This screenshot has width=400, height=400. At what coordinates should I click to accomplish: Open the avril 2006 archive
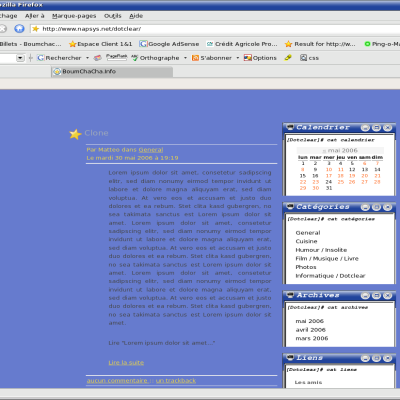click(x=311, y=330)
